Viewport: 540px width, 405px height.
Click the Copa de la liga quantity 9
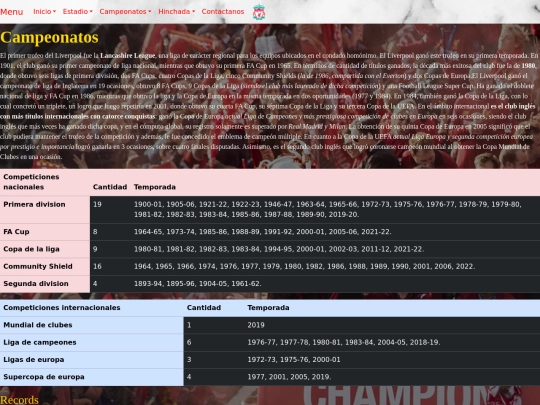click(x=95, y=249)
